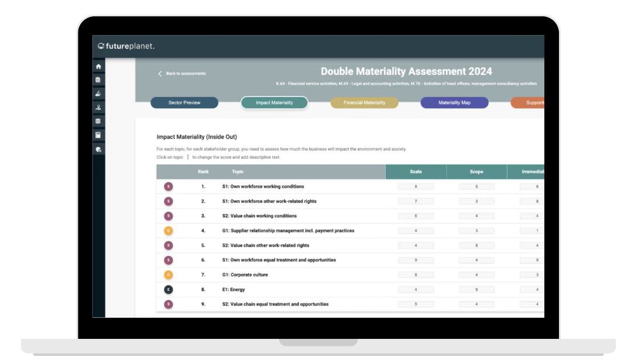
Task: Click the Scope score field for E1: Energy
Action: [476, 290]
